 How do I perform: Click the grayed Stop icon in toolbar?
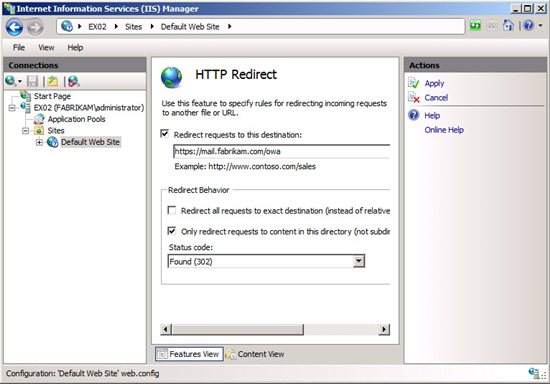[x=492, y=26]
